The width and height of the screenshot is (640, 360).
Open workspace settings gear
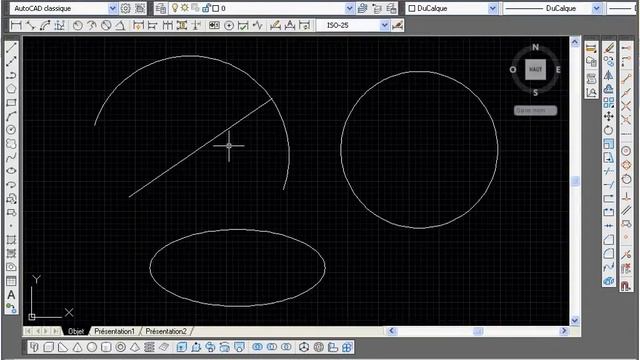tap(126, 8)
